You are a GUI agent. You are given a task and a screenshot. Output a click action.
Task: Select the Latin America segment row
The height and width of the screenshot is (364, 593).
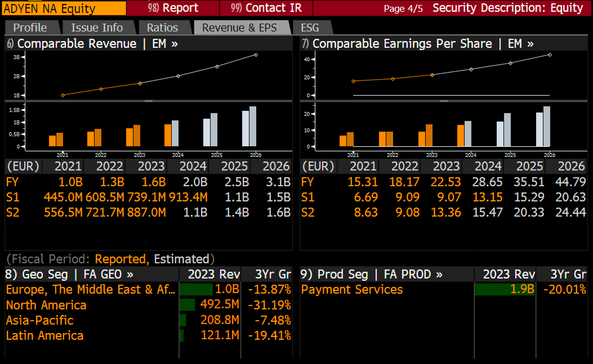tap(148, 335)
